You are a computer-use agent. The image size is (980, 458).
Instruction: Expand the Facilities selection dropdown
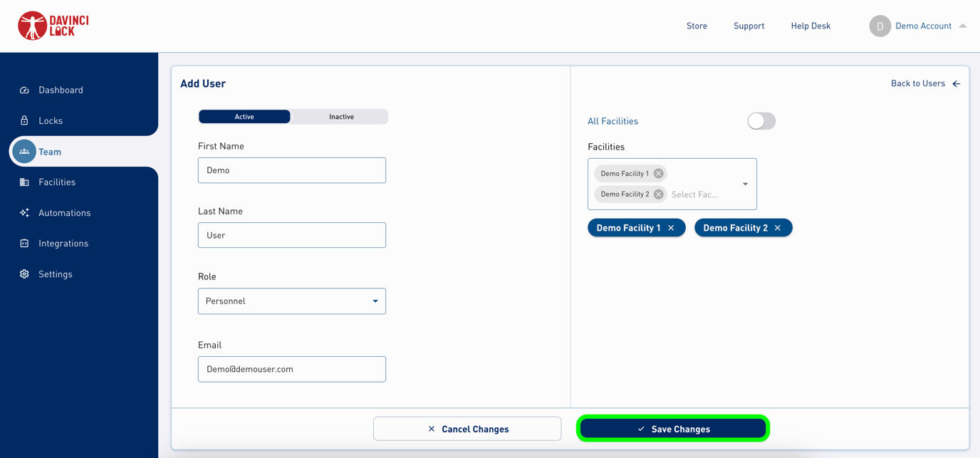click(x=745, y=184)
